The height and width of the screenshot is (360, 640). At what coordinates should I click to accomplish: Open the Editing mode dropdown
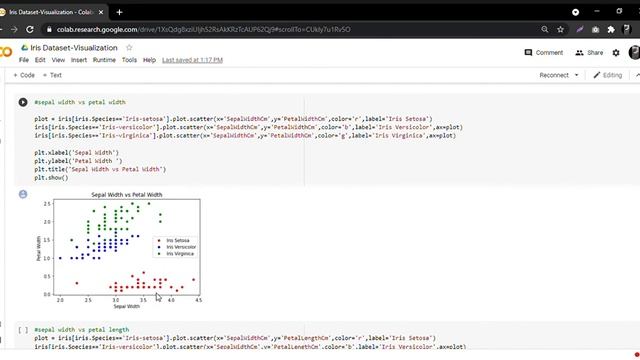(x=608, y=75)
